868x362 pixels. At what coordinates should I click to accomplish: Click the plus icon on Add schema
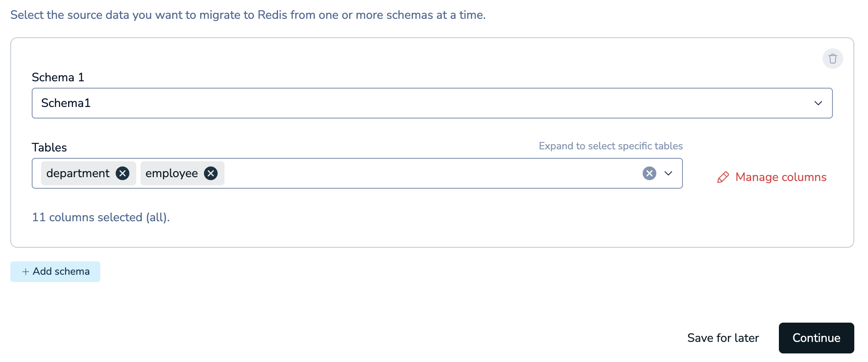(x=26, y=272)
